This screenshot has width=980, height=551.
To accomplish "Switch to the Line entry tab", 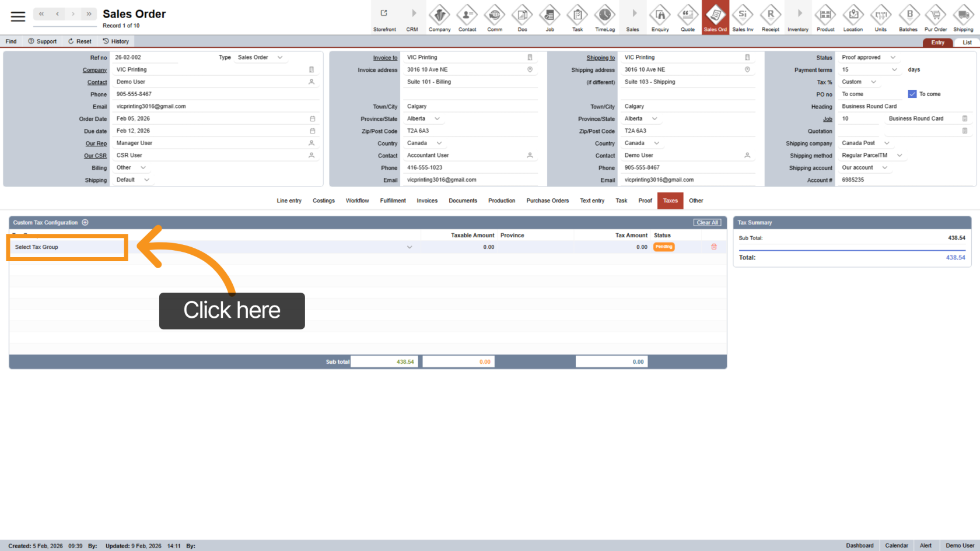I will (289, 201).
